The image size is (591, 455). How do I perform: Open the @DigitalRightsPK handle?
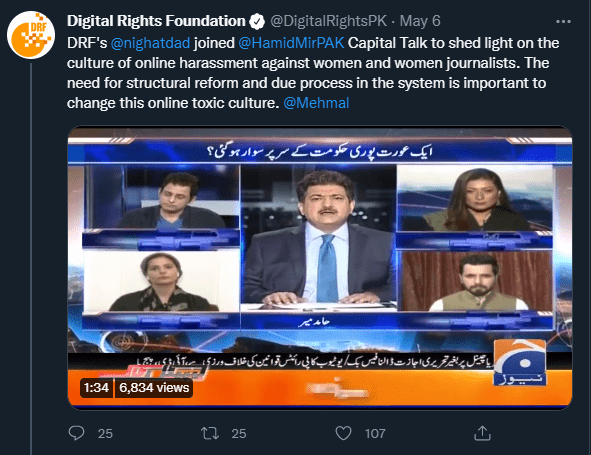coord(329,21)
